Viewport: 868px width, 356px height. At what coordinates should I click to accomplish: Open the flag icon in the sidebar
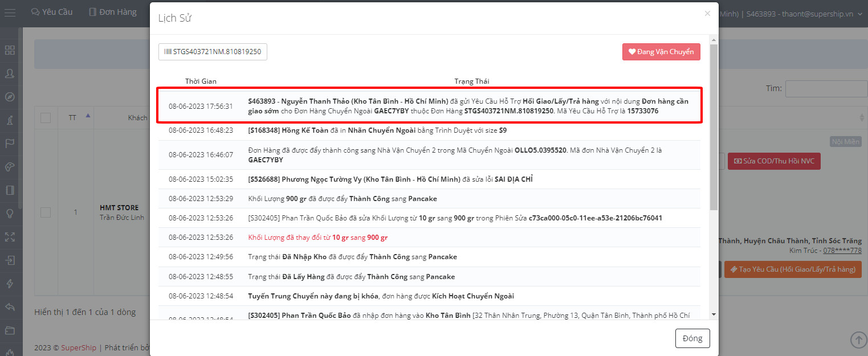10,144
